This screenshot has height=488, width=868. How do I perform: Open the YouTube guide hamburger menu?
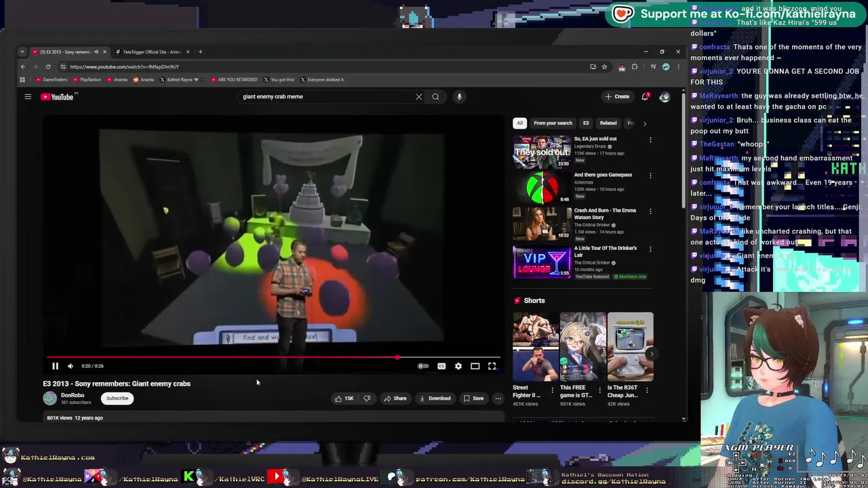click(x=28, y=97)
